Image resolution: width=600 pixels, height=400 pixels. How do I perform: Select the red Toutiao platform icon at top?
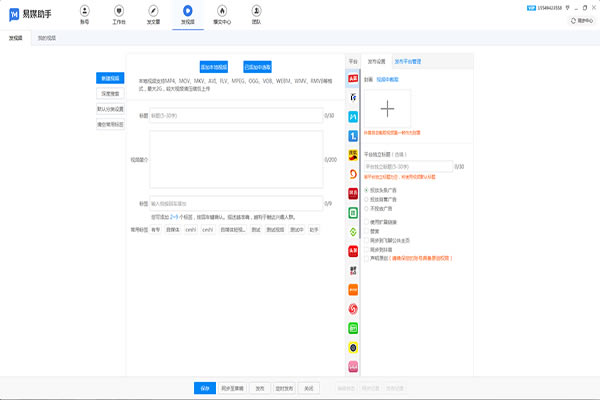point(353,78)
